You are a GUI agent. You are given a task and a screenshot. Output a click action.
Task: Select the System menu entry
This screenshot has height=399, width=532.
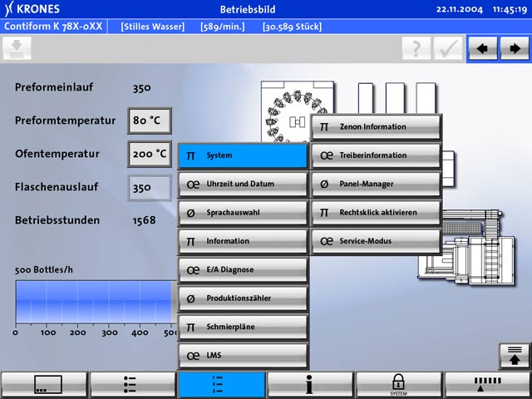(x=243, y=155)
